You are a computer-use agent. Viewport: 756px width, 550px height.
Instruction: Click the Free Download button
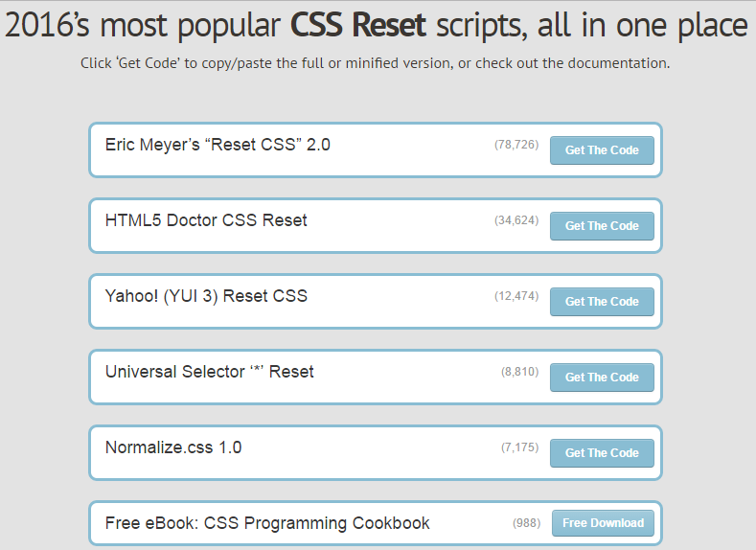tap(603, 523)
